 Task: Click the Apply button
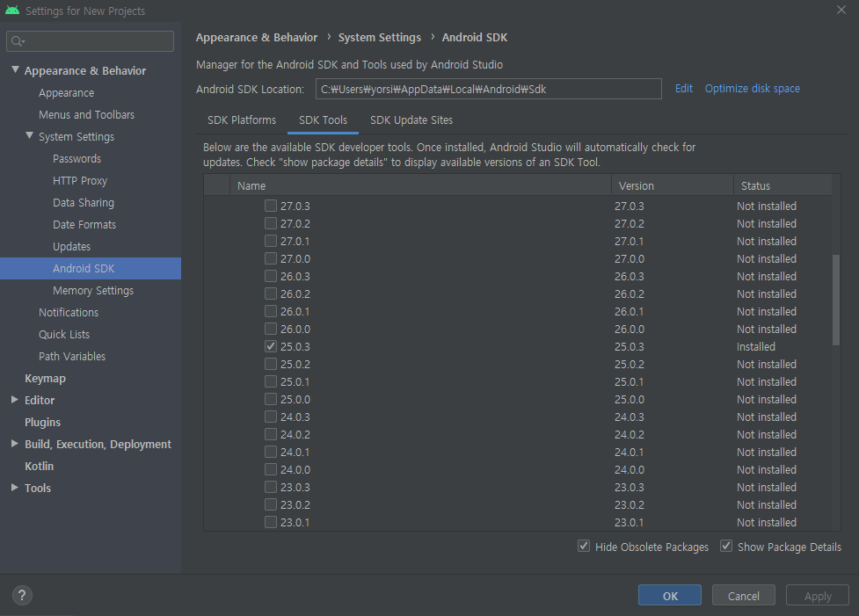[x=818, y=595]
